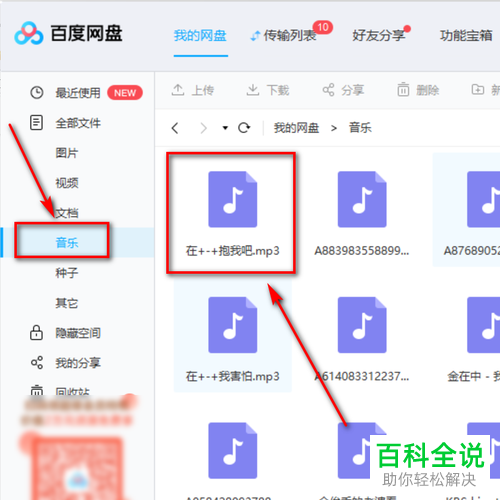Click the upload arrow icon
Image resolution: width=500 pixels, height=500 pixels.
pyautogui.click(x=178, y=90)
